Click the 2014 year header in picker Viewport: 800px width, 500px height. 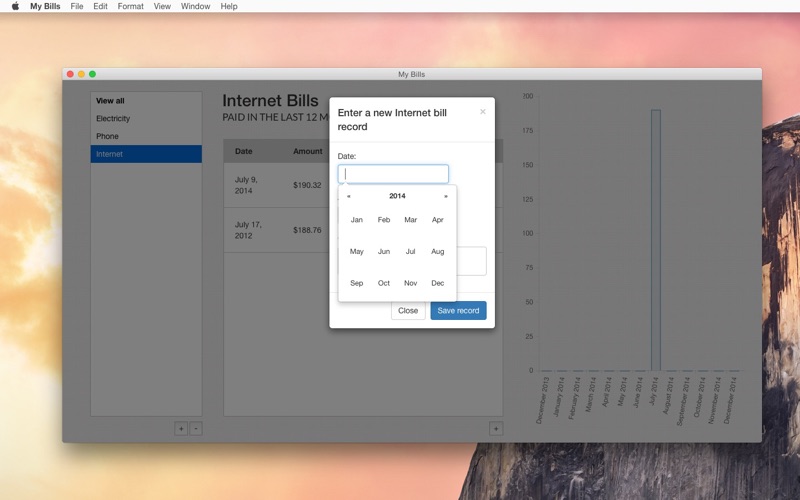tap(397, 196)
